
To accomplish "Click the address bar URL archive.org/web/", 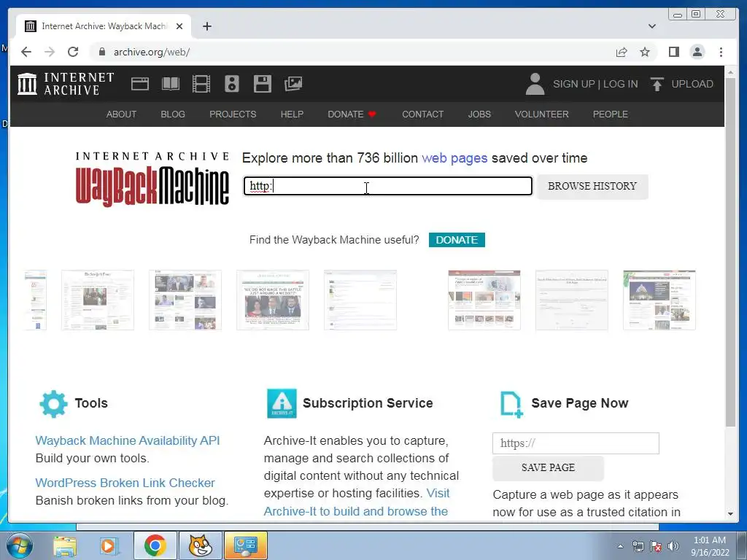I will point(152,52).
